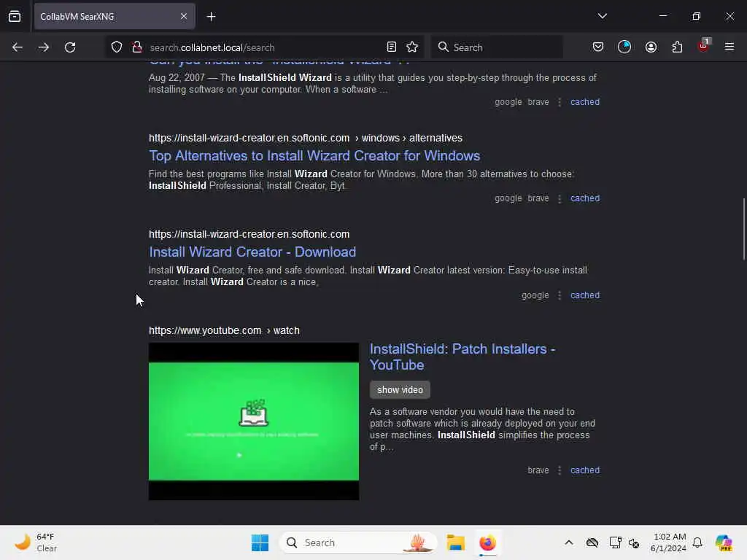Bookmark this page with the star icon
Image resolution: width=747 pixels, height=560 pixels.
[412, 47]
